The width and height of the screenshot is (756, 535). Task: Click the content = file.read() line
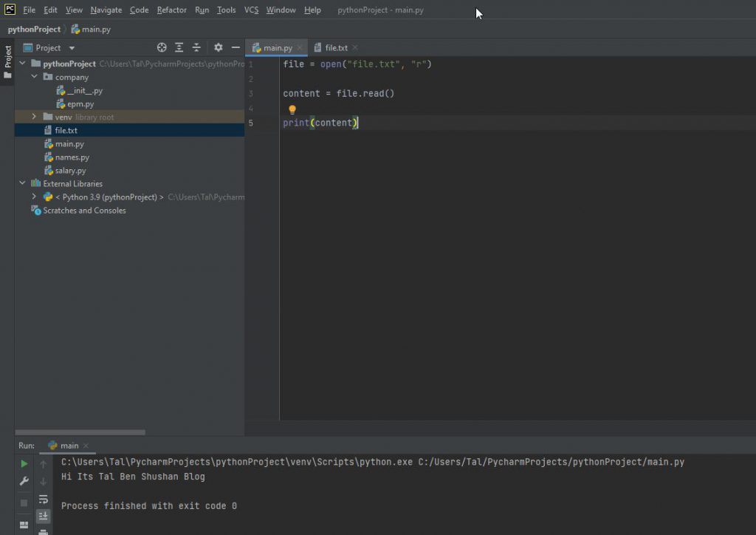pyautogui.click(x=338, y=93)
